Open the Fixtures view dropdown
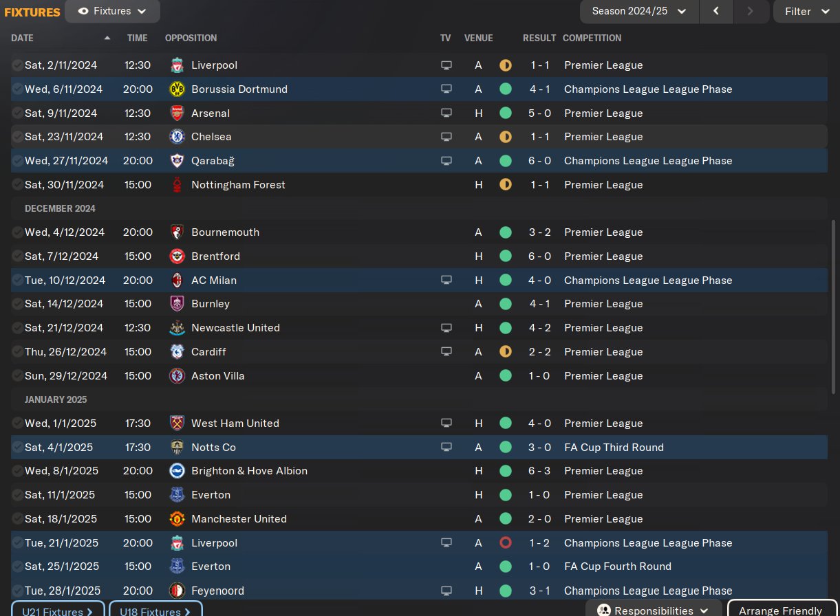840x616 pixels. [x=112, y=12]
